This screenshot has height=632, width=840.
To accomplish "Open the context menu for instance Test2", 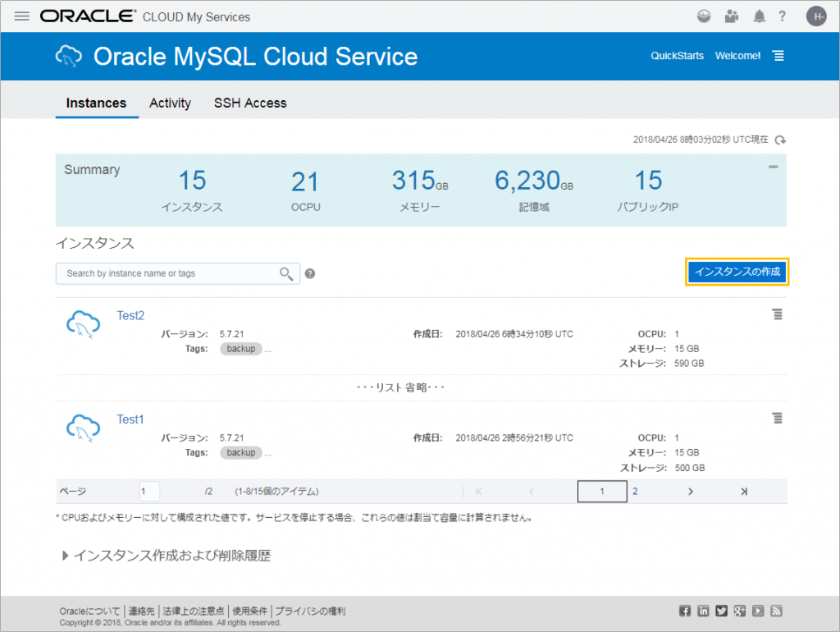I will [778, 314].
